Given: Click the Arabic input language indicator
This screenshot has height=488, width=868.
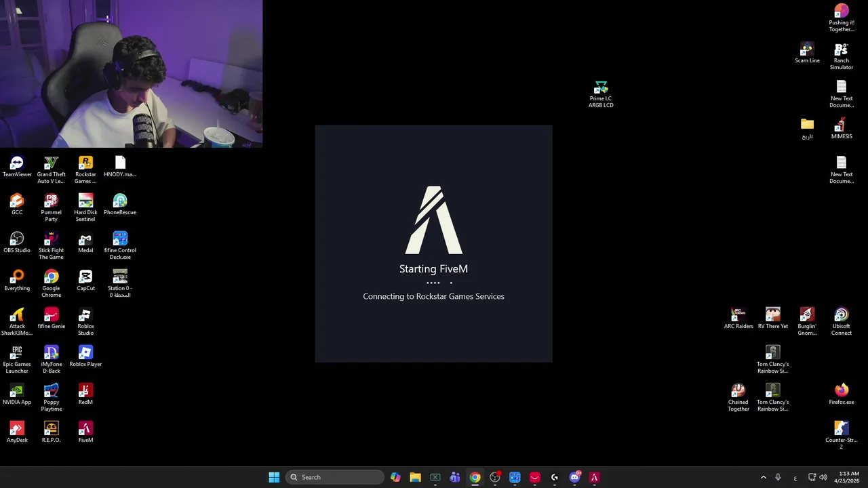Looking at the screenshot, I should [x=795, y=477].
